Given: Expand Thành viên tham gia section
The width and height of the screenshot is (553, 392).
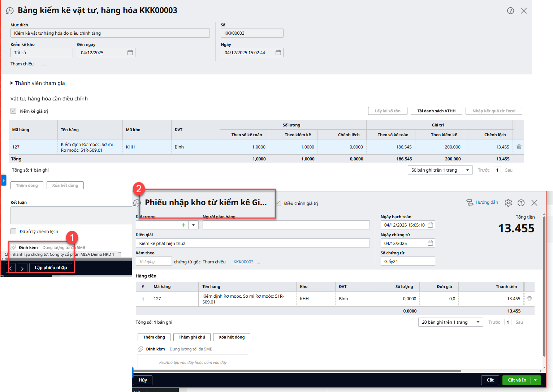Looking at the screenshot, I should pos(12,83).
